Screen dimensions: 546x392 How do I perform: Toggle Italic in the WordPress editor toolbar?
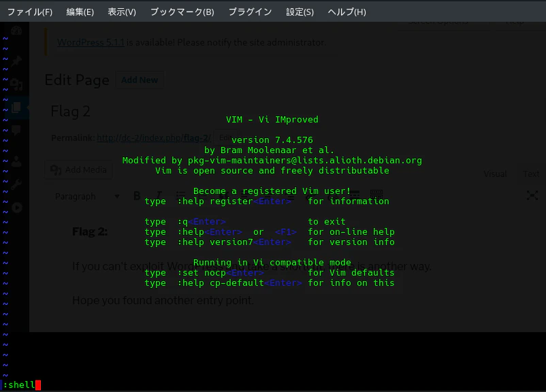(x=159, y=195)
